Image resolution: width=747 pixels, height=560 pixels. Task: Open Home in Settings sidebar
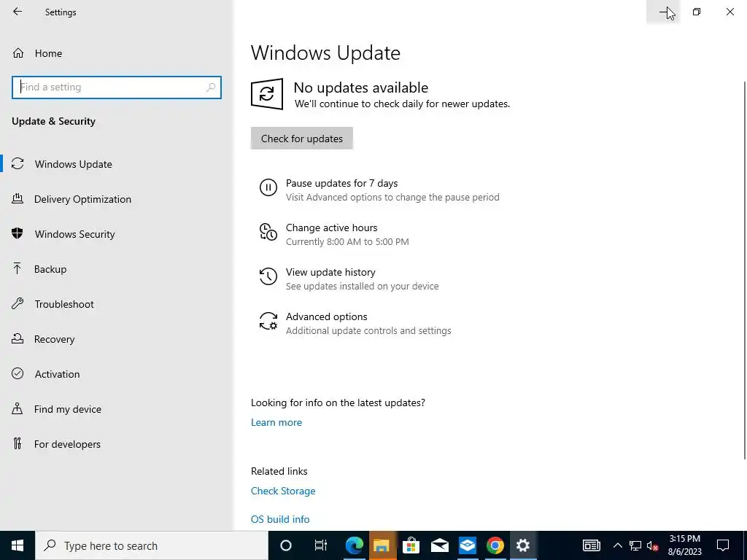click(47, 53)
